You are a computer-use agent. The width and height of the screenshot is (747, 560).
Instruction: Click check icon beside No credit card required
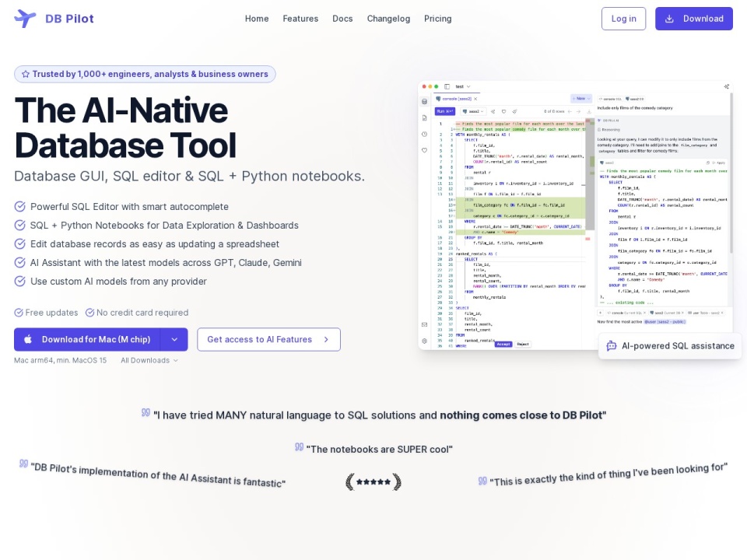(x=89, y=313)
